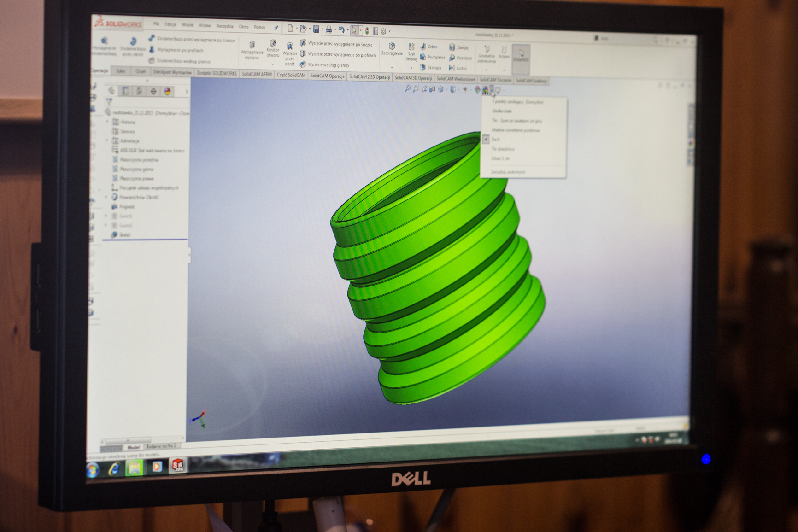Click the Undo arrow icon
Viewport: 798px width, 532px height.
coord(341,30)
